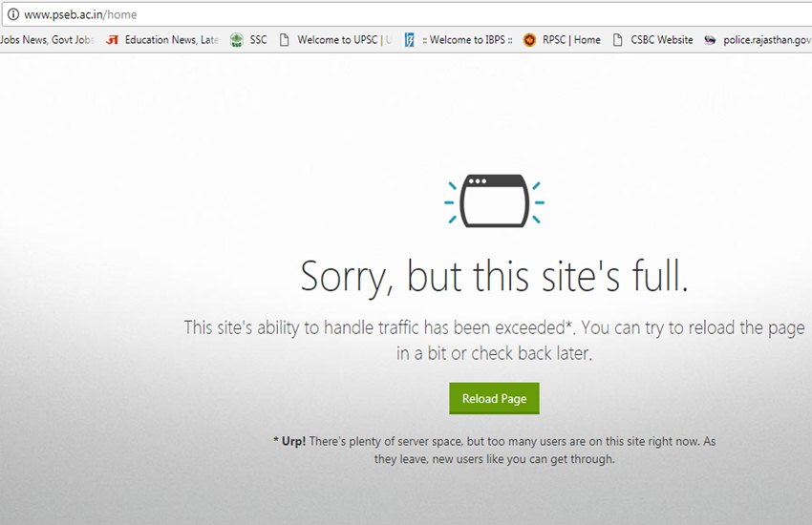
Task: Click the red Education News favicon
Action: point(112,40)
